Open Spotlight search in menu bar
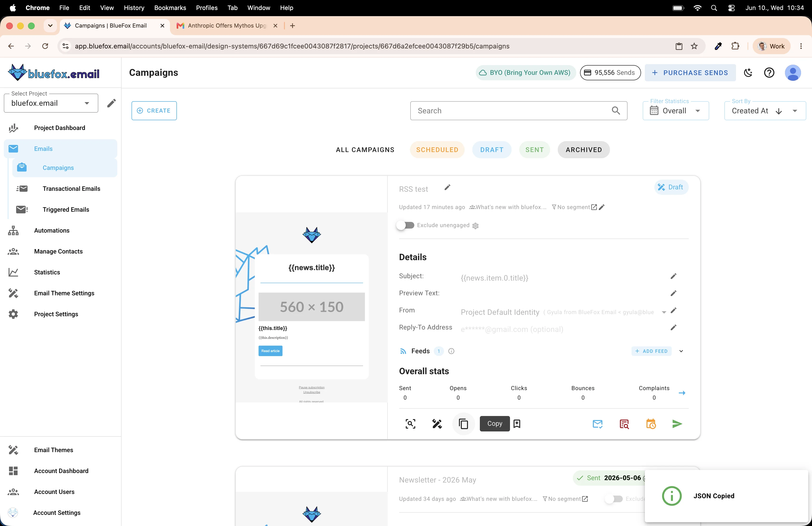 point(714,8)
